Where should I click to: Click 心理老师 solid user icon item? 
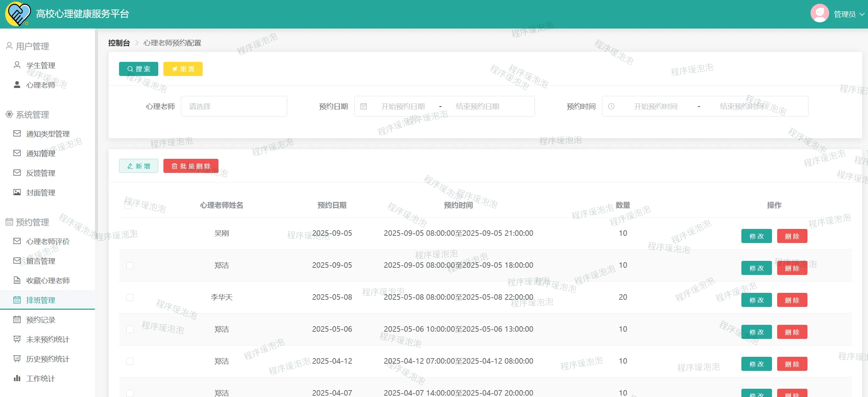(41, 85)
